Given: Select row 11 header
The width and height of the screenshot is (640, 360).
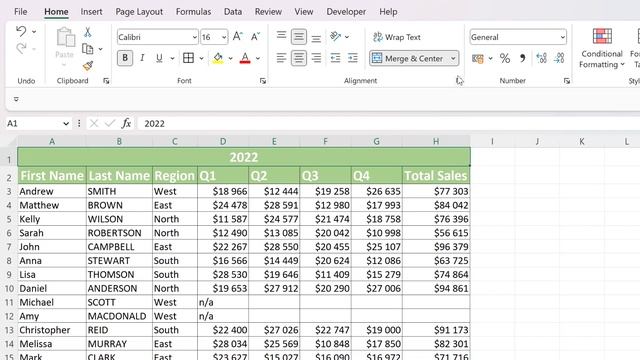Looking at the screenshot, I should [9, 302].
